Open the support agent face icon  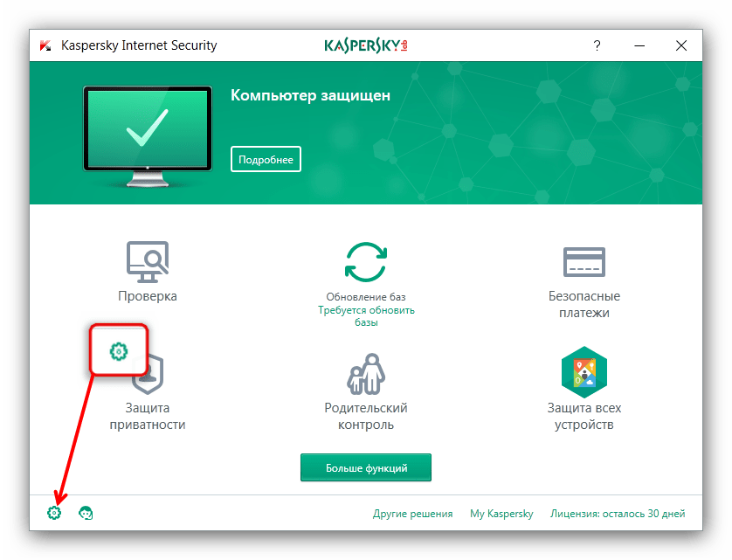click(x=86, y=513)
